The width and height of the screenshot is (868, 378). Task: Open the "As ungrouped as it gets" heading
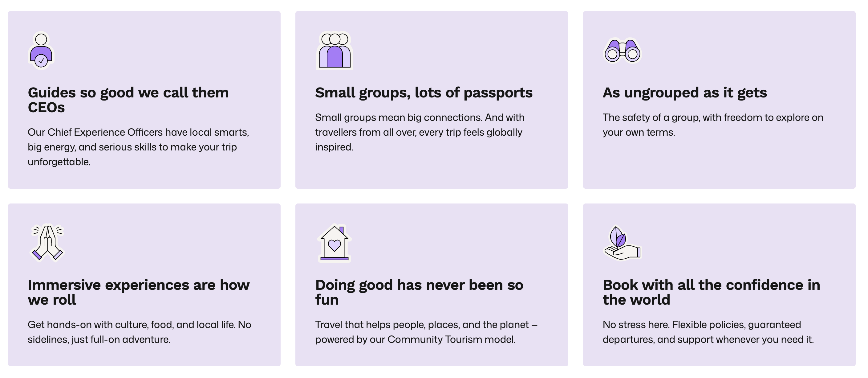click(684, 93)
